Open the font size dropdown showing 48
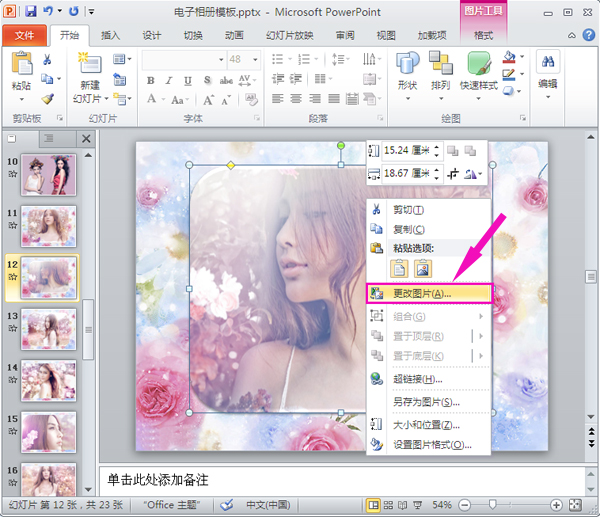The image size is (600, 517). (255, 60)
